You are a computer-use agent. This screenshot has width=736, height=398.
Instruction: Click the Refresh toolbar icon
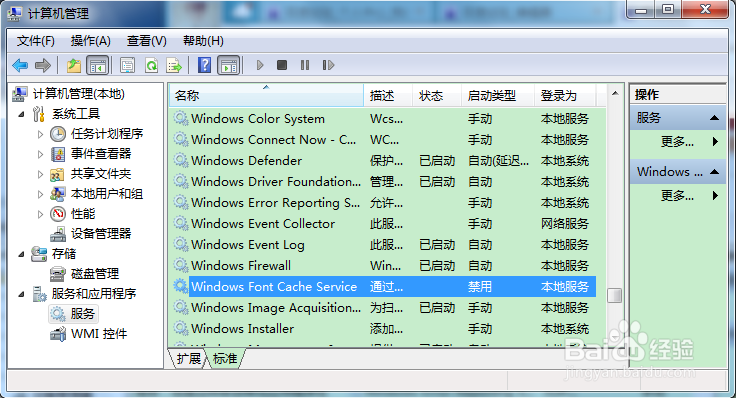coord(151,65)
